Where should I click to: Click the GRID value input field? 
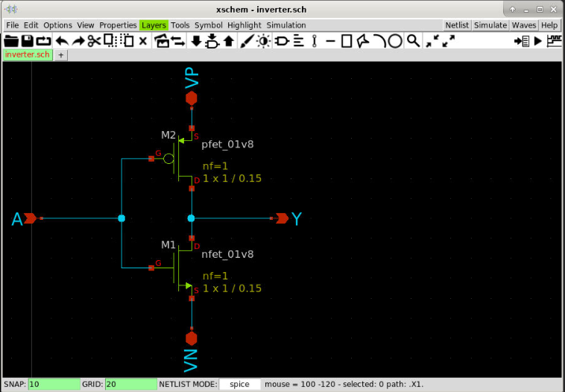tap(131, 384)
